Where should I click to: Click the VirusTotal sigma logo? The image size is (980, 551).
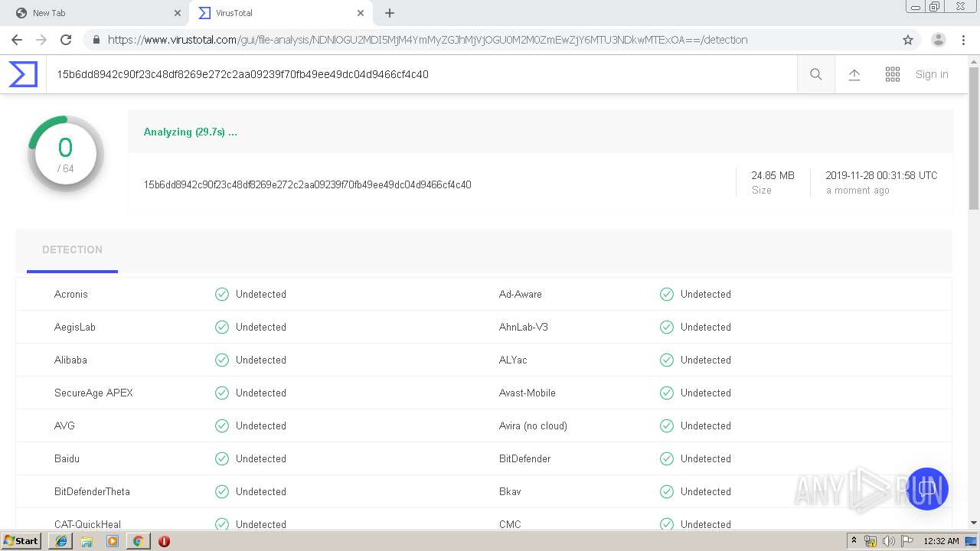coord(23,74)
